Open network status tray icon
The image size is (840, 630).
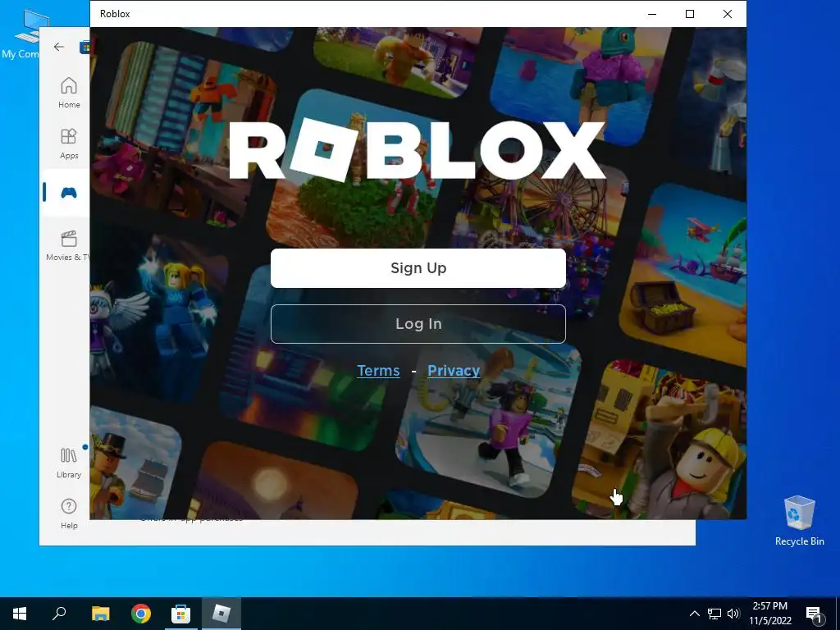click(714, 614)
